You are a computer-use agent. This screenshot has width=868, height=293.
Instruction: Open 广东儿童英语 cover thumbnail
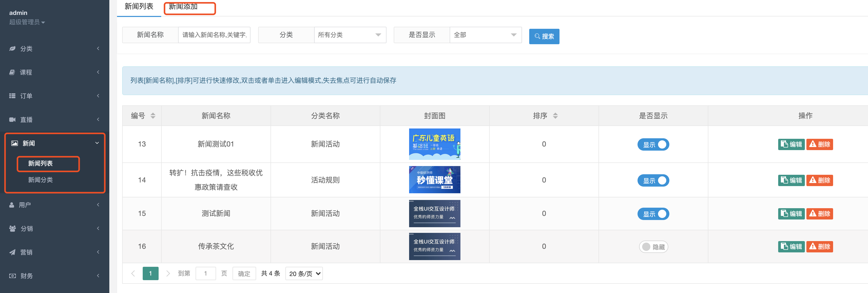pos(435,144)
